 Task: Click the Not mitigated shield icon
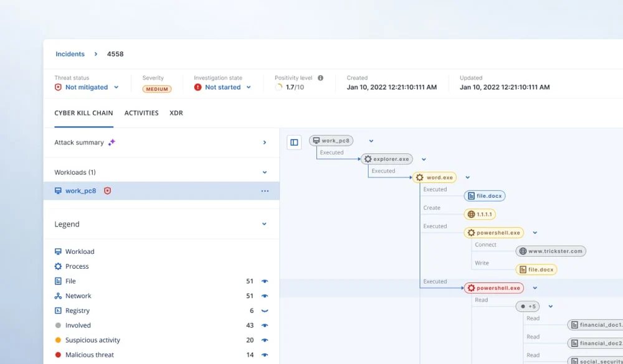point(58,87)
